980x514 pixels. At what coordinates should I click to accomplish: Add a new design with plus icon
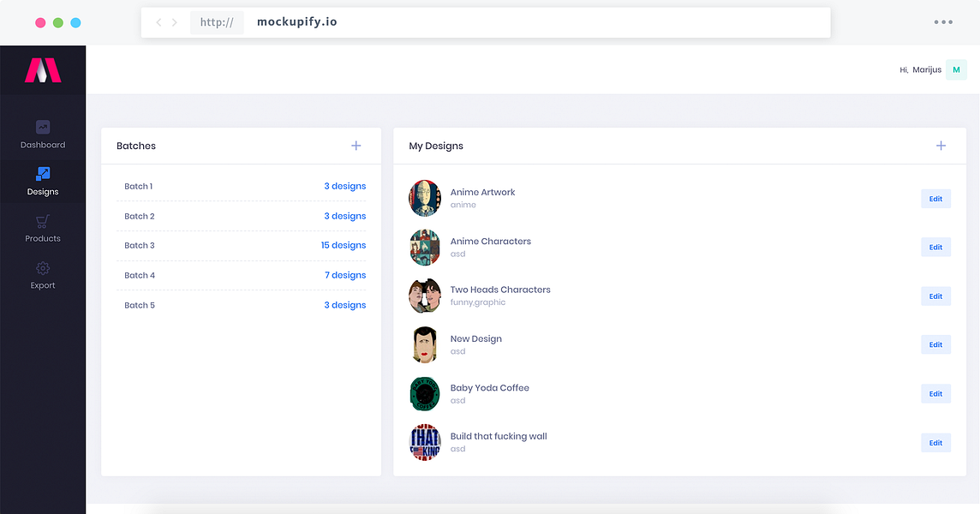[x=941, y=146]
